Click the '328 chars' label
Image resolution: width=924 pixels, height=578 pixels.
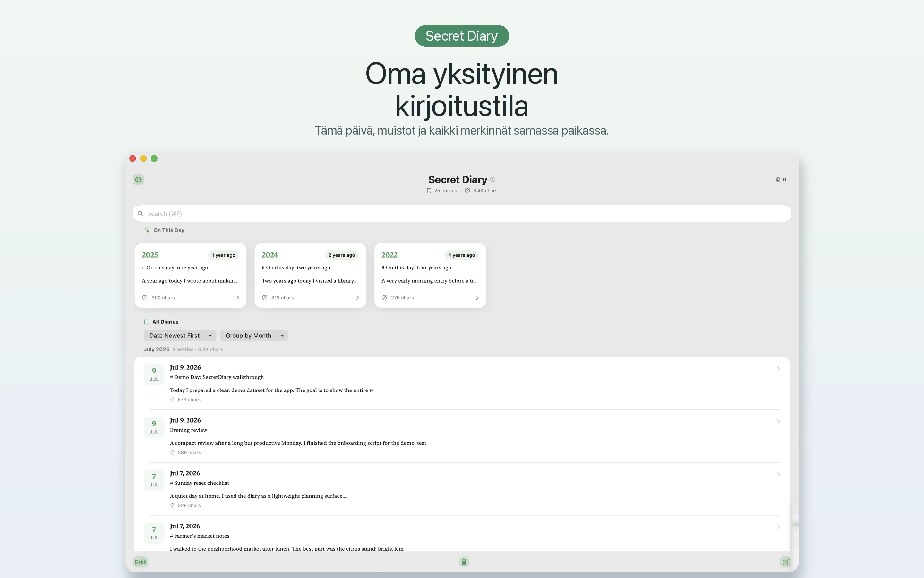click(189, 505)
